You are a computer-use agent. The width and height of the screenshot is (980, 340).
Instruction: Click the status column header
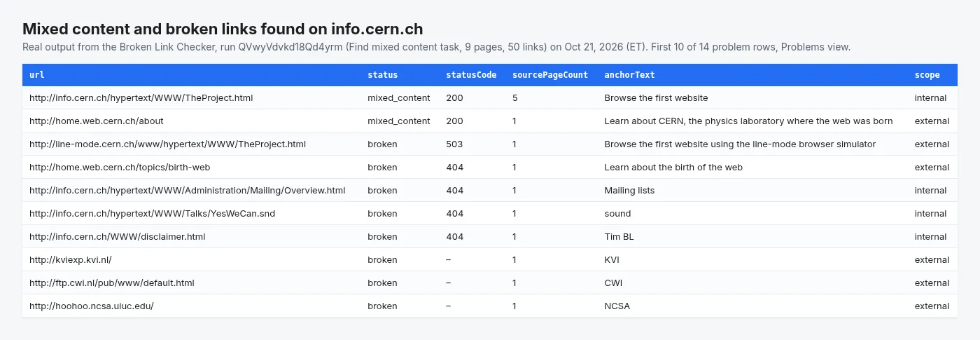click(x=382, y=75)
